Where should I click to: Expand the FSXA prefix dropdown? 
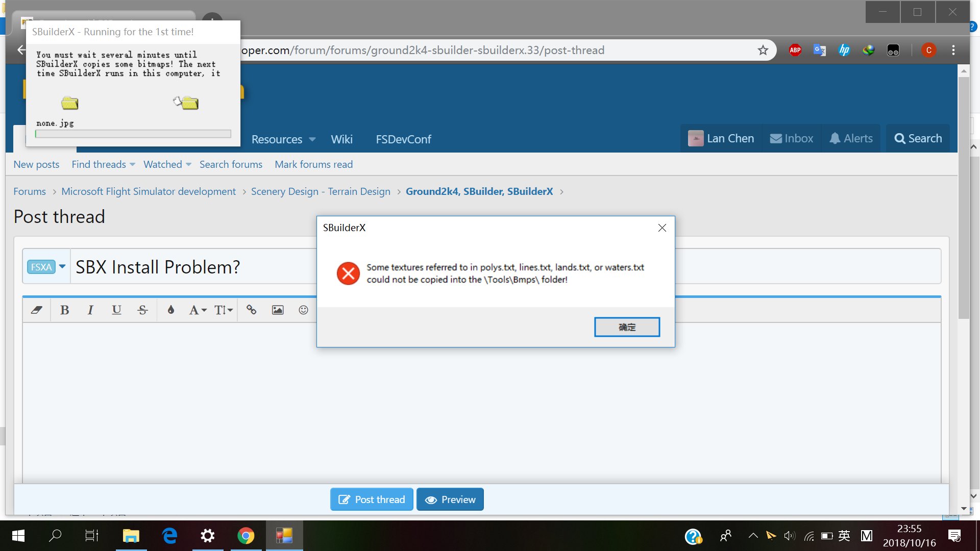pos(46,267)
